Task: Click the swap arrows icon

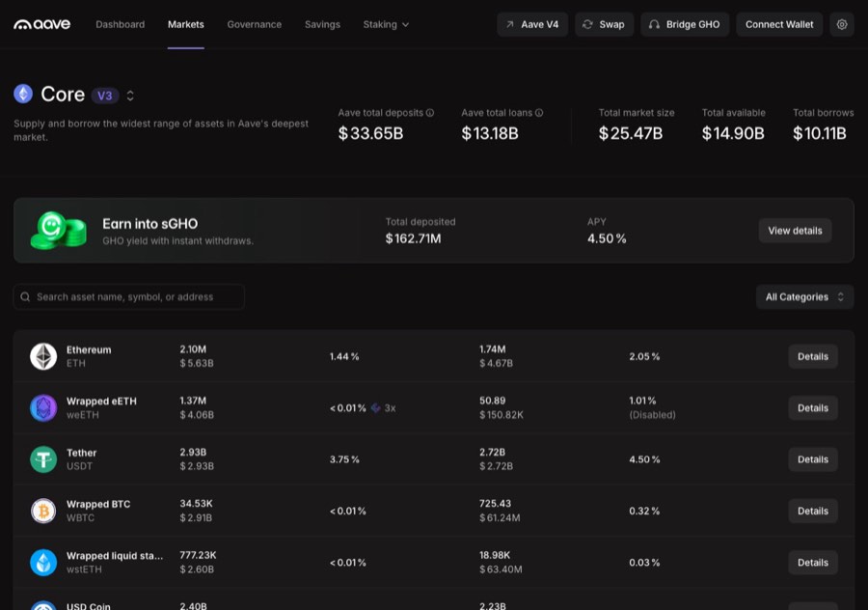Action: click(x=587, y=24)
